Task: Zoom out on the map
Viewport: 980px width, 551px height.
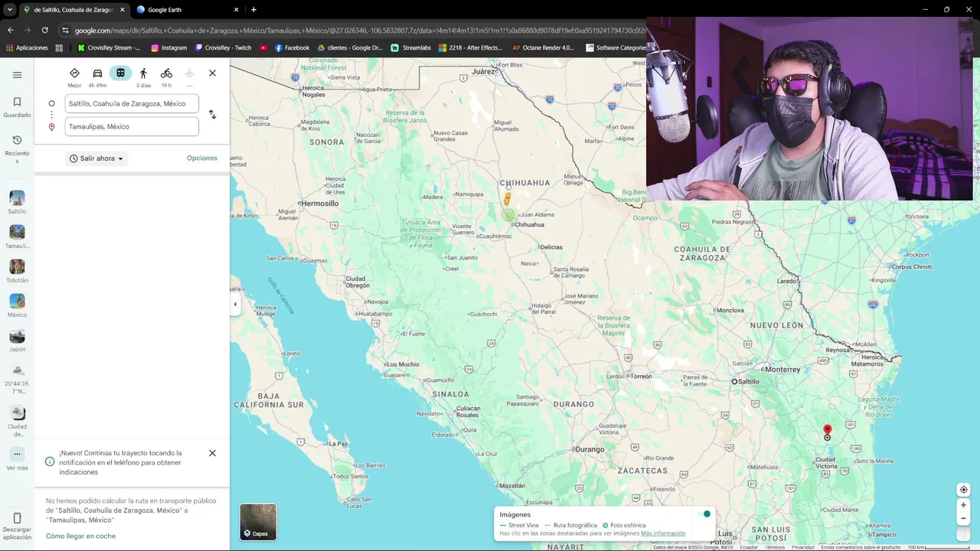Action: (963, 518)
